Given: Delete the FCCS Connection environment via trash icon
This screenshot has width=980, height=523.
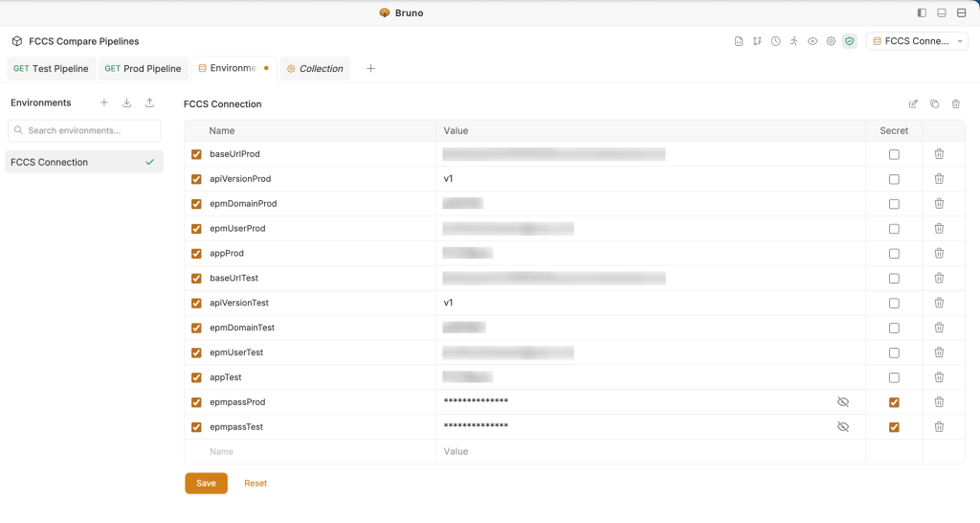Looking at the screenshot, I should tap(956, 103).
